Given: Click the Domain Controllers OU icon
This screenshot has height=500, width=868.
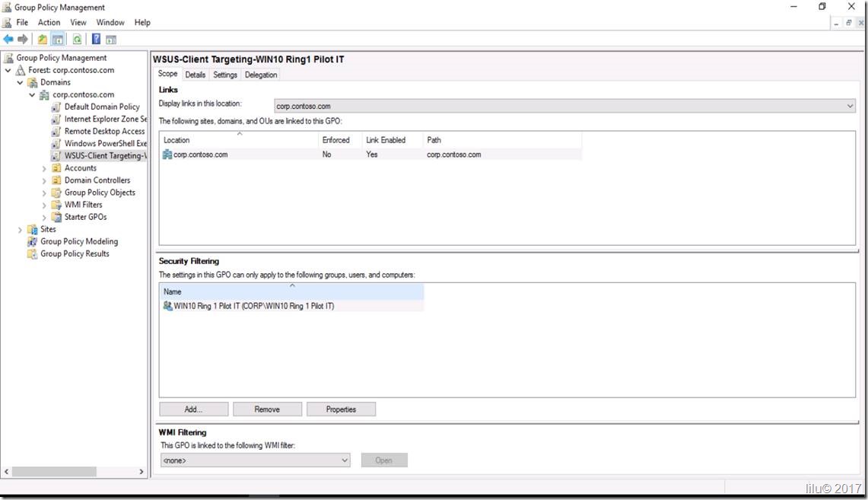Looking at the screenshot, I should 56,180.
